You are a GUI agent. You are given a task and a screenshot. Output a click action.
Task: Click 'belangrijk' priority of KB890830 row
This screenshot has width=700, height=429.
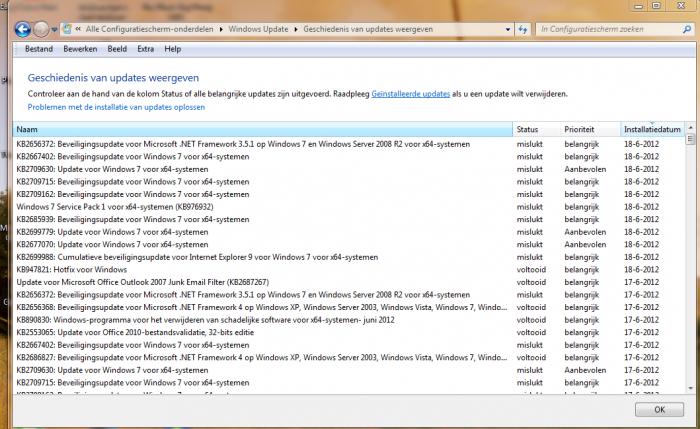click(582, 320)
